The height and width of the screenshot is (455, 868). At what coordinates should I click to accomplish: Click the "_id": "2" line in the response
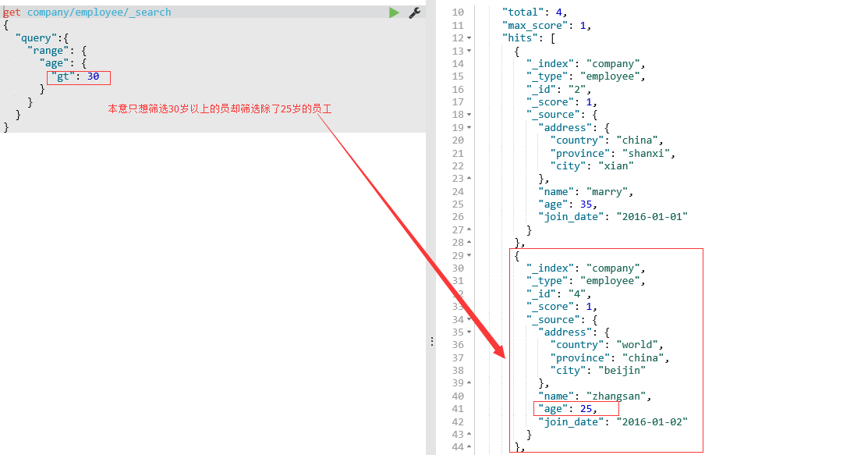[x=558, y=89]
